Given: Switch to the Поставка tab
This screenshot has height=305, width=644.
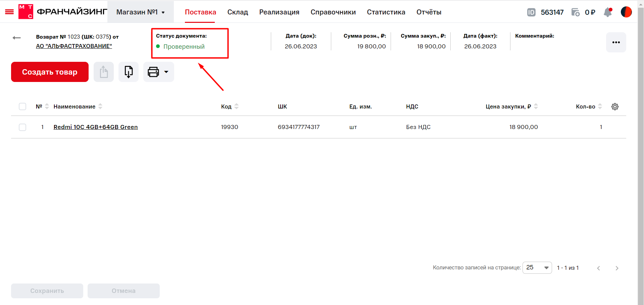Looking at the screenshot, I should [200, 12].
